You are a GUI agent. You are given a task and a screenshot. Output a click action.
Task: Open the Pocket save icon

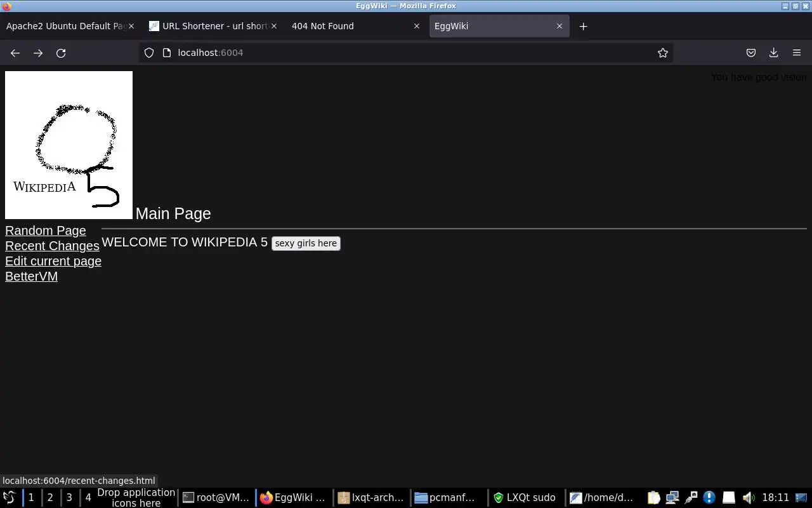(751, 53)
